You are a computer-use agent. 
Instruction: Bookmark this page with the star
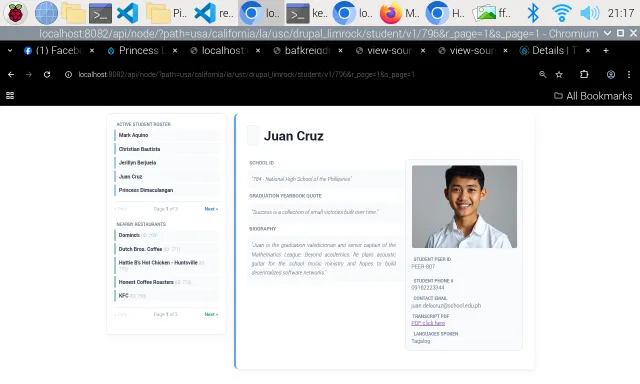click(559, 74)
